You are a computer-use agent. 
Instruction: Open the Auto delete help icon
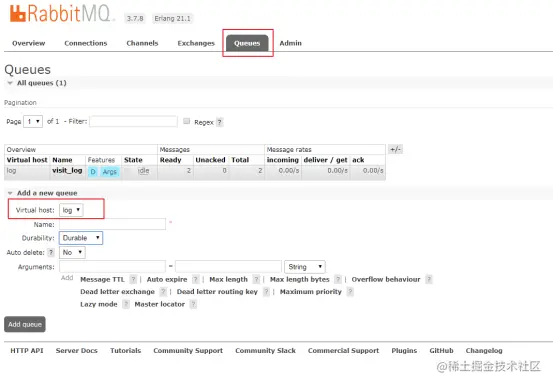pos(51,252)
